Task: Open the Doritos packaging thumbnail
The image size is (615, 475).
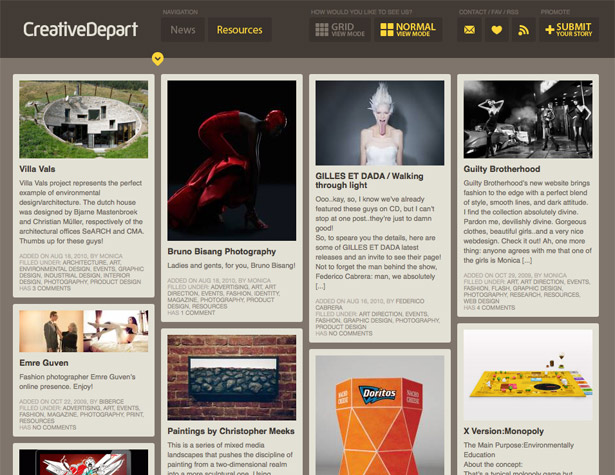Action: coord(380,415)
